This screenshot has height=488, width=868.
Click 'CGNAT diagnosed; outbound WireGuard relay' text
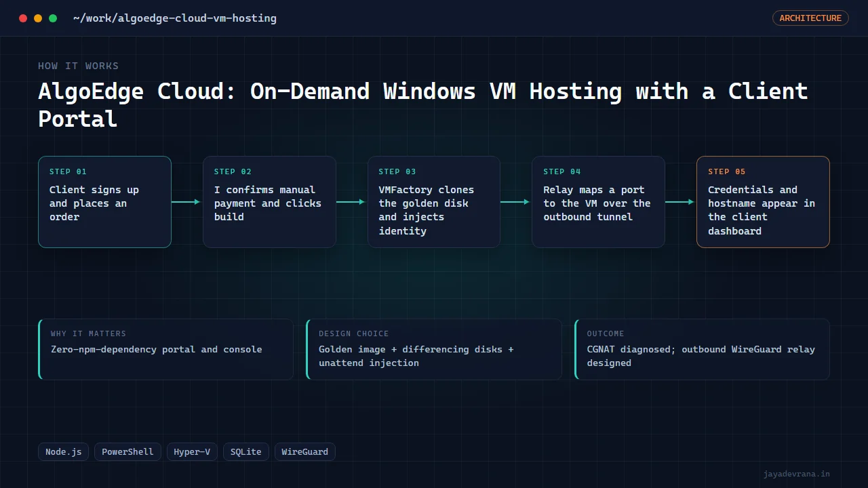click(701, 349)
